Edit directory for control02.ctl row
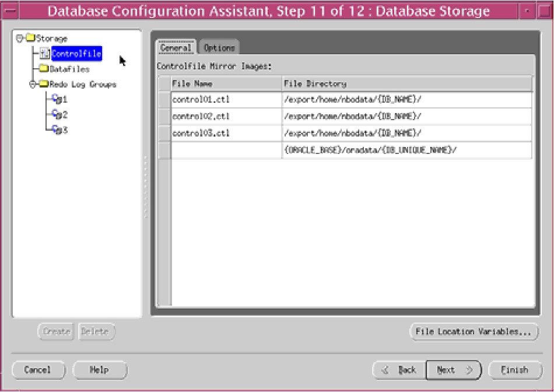Image resolution: width=554 pixels, height=392 pixels. [x=407, y=116]
